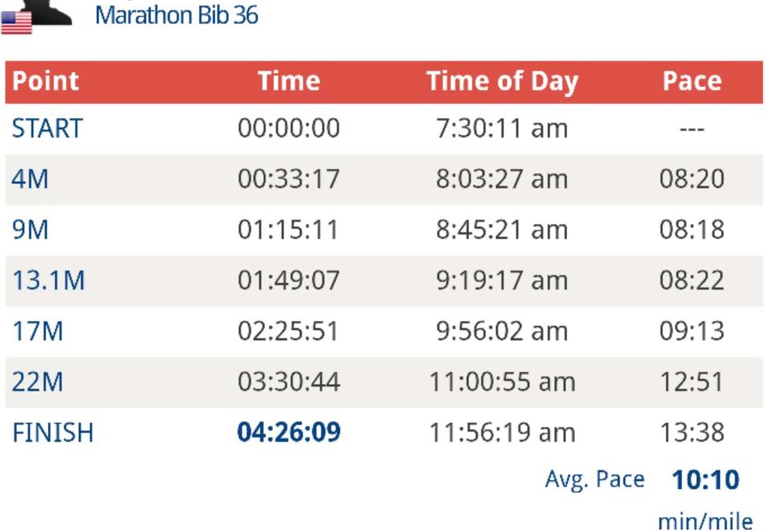Click the 13:38 finish pace cell
Image resolution: width=766 pixels, height=532 pixels.
point(692,432)
